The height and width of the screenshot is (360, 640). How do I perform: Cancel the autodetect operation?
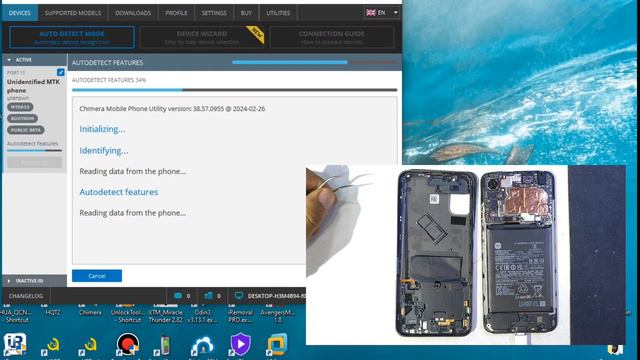point(97,276)
